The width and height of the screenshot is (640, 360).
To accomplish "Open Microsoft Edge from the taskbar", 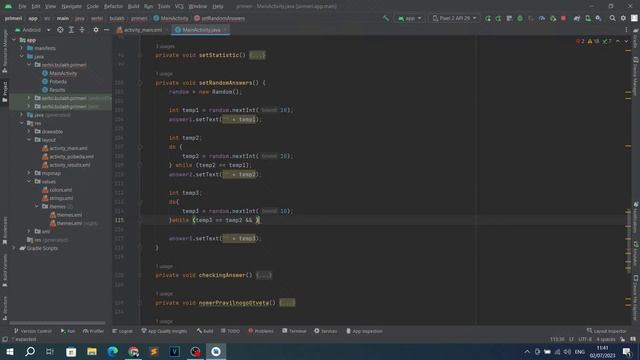I will pyautogui.click(x=113, y=351).
